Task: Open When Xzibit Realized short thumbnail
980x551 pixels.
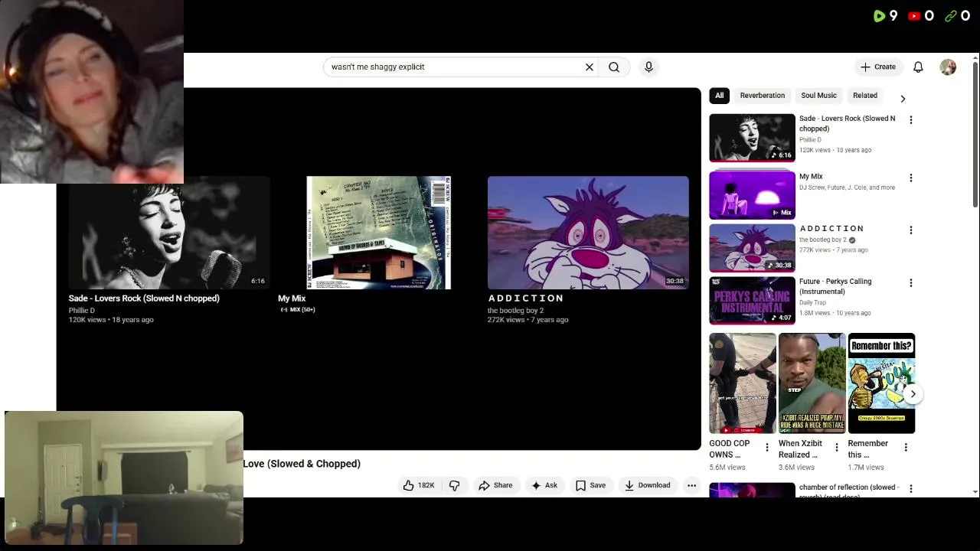Action: click(x=812, y=383)
